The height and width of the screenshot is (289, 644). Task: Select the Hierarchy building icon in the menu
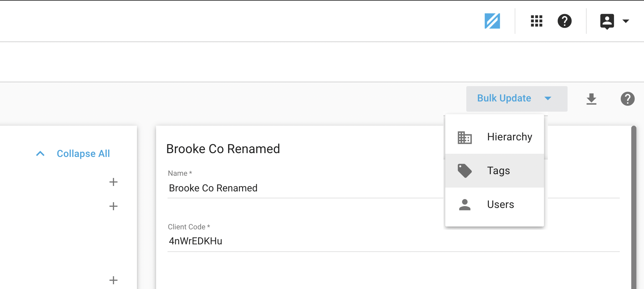[464, 137]
